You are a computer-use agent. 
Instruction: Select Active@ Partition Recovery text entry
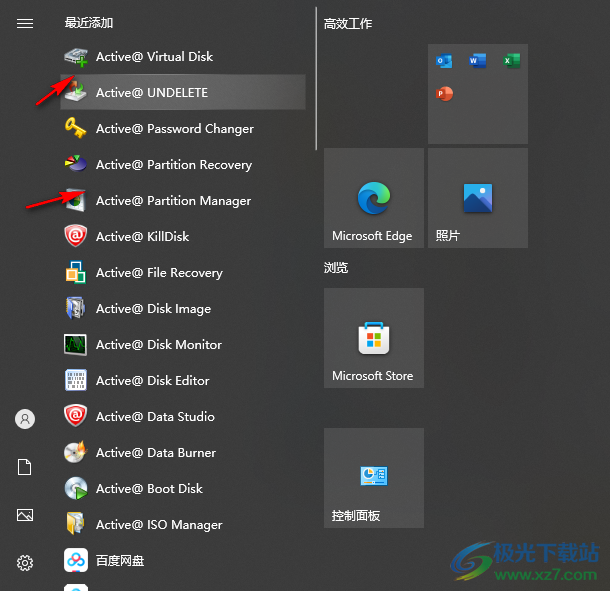pos(174,165)
